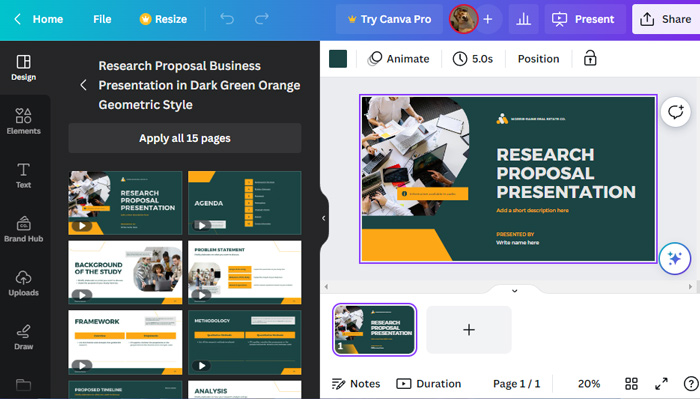Select page 1 thumbnail in filmstrip
Viewport: 700px width, 399px height.
point(374,329)
